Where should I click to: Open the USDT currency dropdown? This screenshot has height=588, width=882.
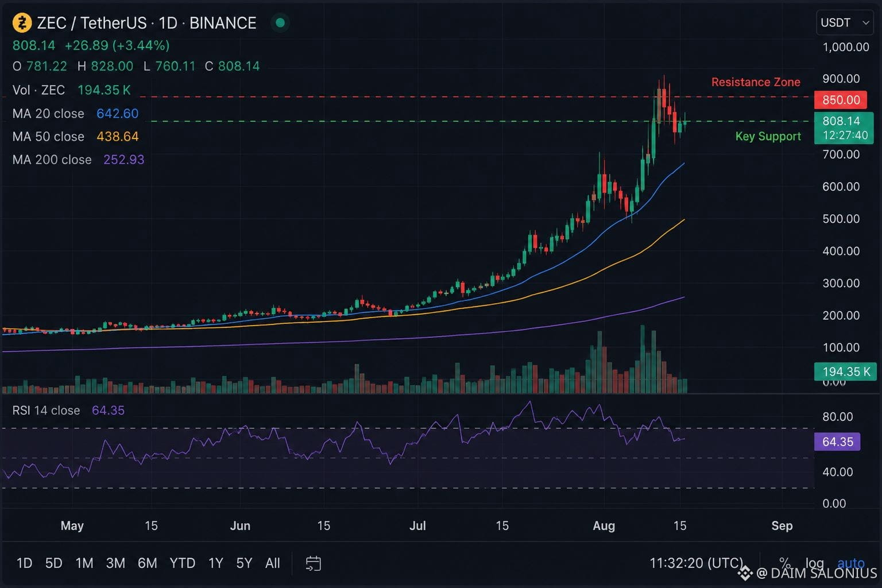click(844, 23)
